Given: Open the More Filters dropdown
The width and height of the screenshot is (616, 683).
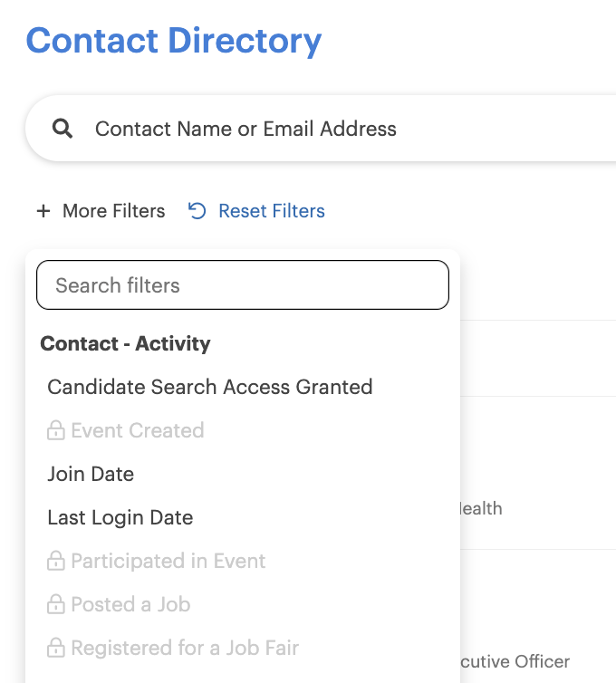Looking at the screenshot, I should coord(101,211).
